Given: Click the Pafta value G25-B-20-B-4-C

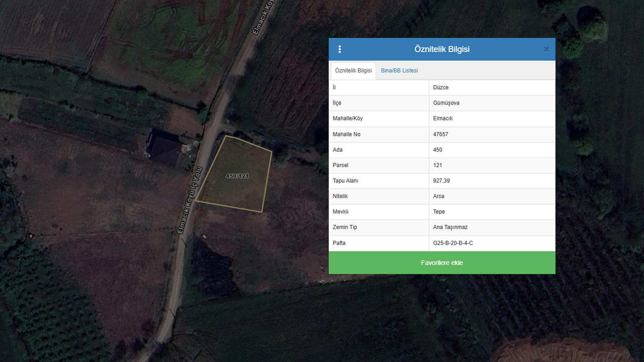Looking at the screenshot, I should (453, 243).
